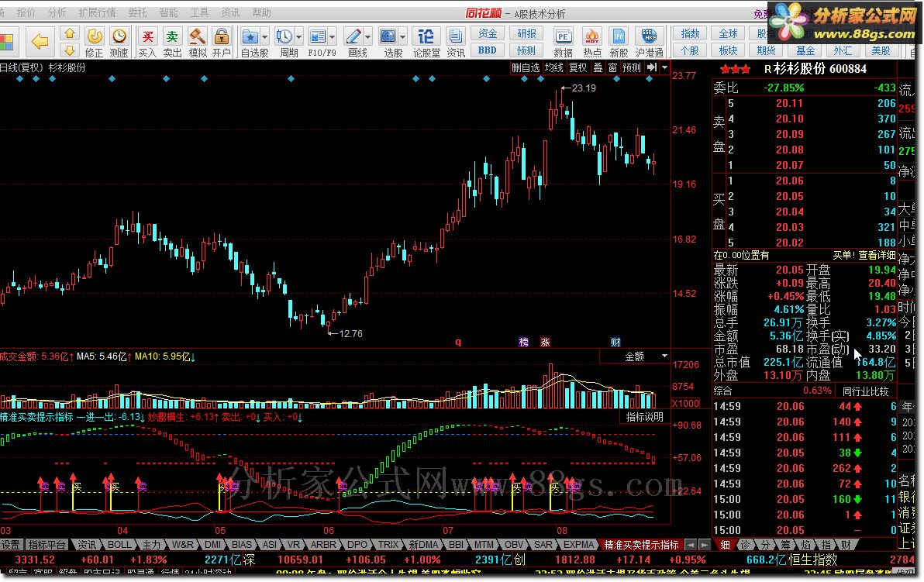This screenshot has width=924, height=582.
Task: Open the 帮助 menu
Action: pos(261,12)
